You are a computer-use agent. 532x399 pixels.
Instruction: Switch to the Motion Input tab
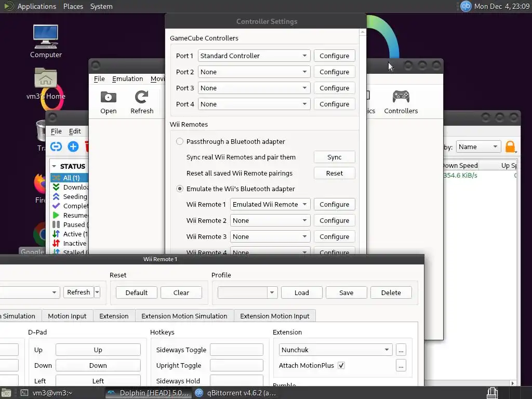click(x=67, y=316)
